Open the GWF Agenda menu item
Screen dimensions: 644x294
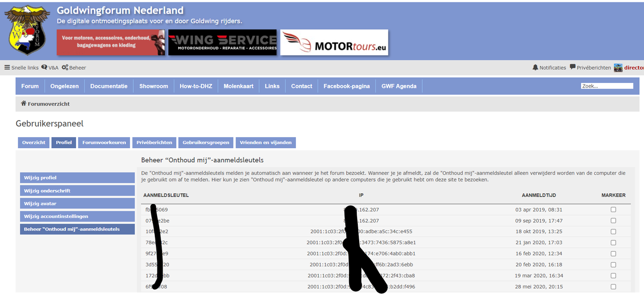tap(399, 86)
